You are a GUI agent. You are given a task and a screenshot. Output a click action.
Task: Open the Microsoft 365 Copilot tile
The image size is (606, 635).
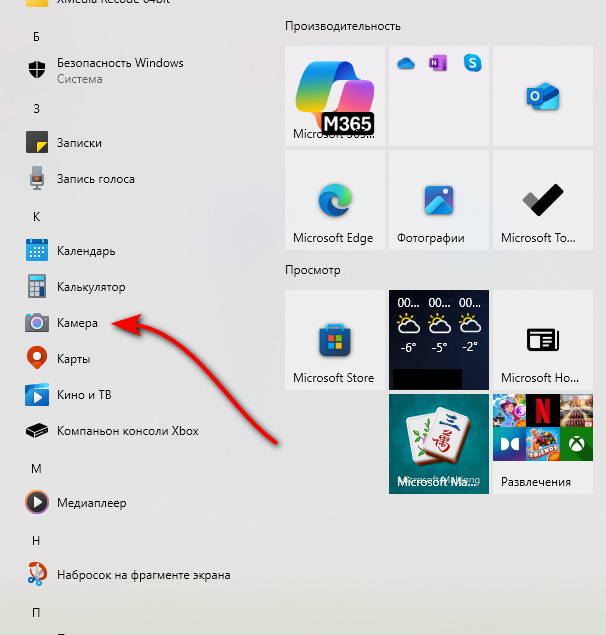335,96
